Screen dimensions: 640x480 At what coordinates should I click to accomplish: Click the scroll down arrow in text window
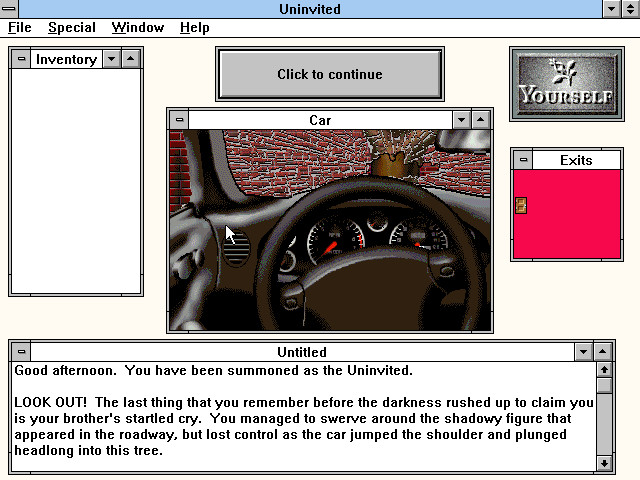604,463
